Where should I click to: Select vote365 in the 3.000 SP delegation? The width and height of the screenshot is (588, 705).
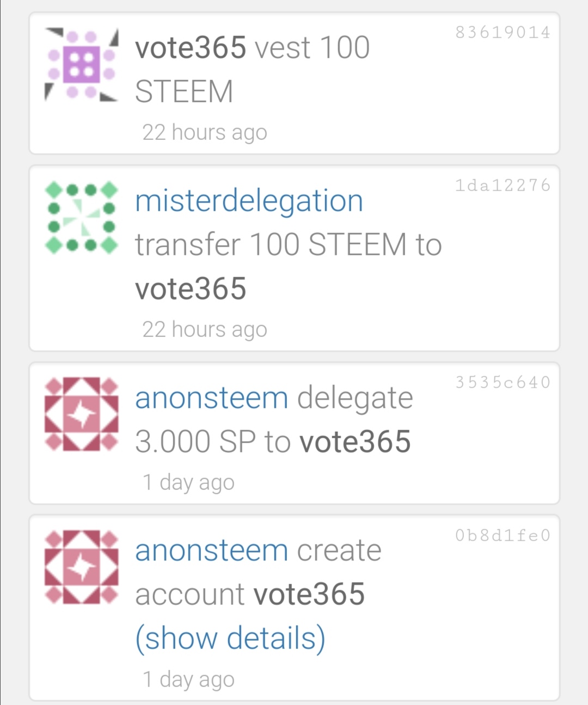355,442
